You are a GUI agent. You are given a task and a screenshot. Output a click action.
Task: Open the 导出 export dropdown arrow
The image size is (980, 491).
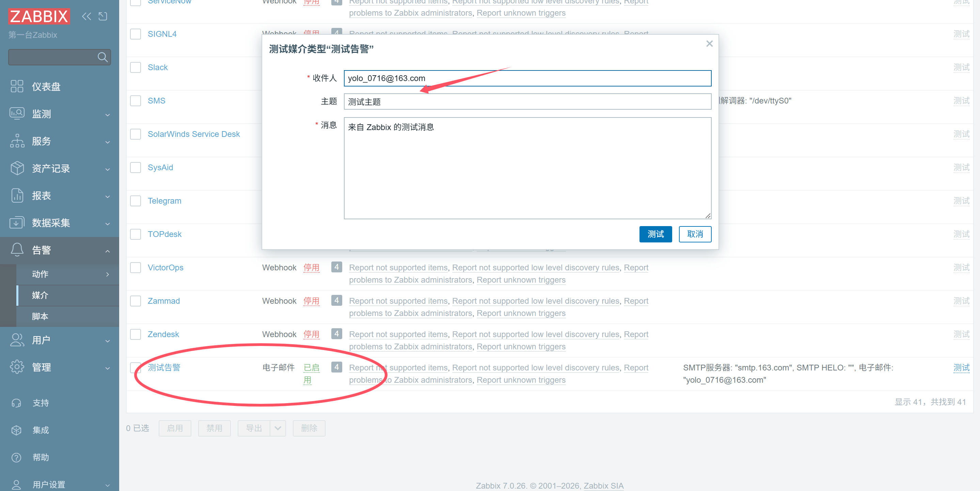coord(278,428)
